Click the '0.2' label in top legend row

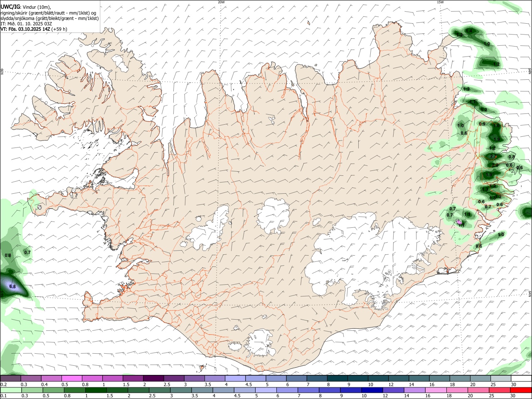pyautogui.click(x=4, y=384)
